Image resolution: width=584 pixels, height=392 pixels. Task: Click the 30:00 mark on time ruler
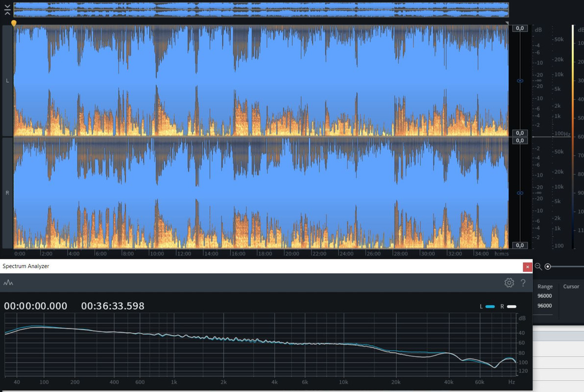click(x=428, y=254)
